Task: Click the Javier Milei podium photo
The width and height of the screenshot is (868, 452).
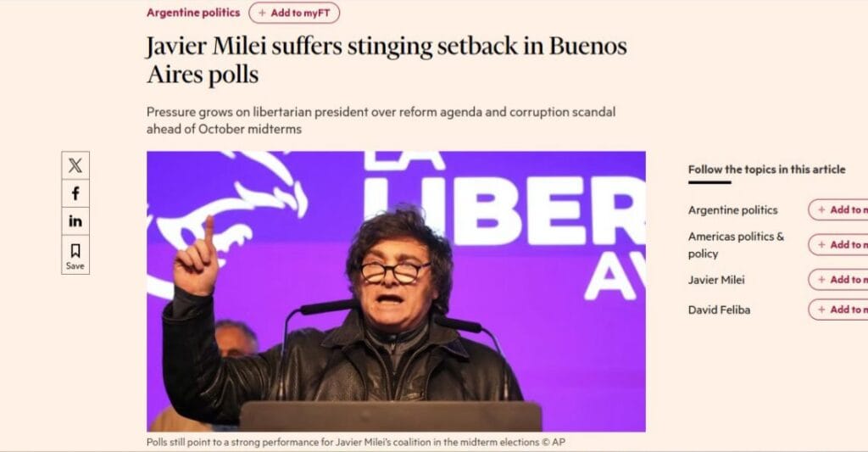Action: click(396, 292)
